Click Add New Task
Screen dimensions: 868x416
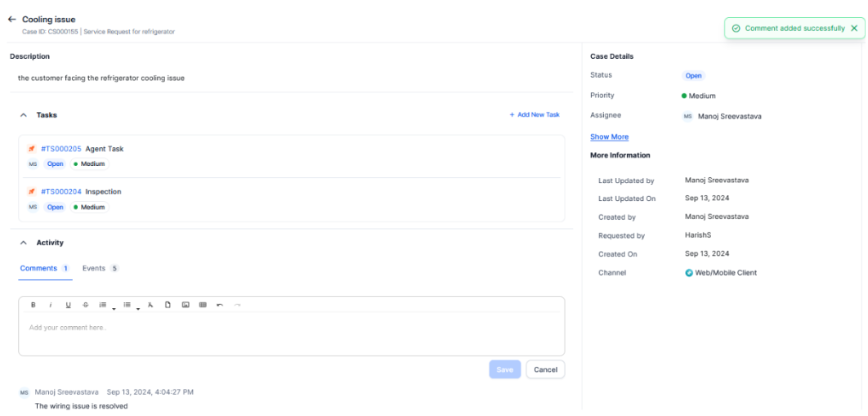click(535, 115)
